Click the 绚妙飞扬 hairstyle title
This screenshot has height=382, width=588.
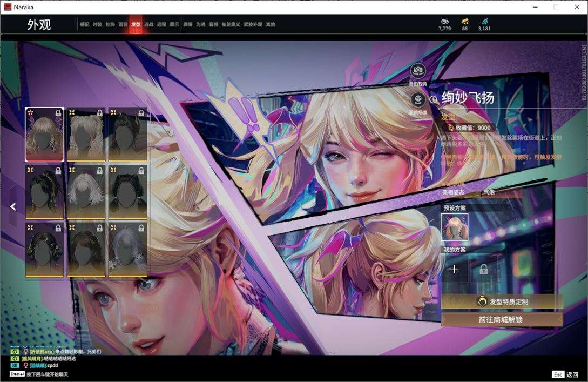468,98
